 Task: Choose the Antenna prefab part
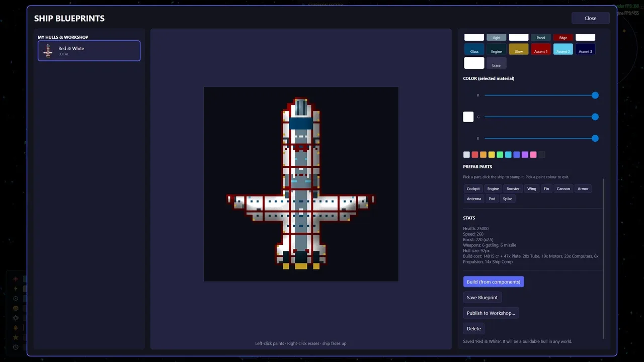(474, 199)
